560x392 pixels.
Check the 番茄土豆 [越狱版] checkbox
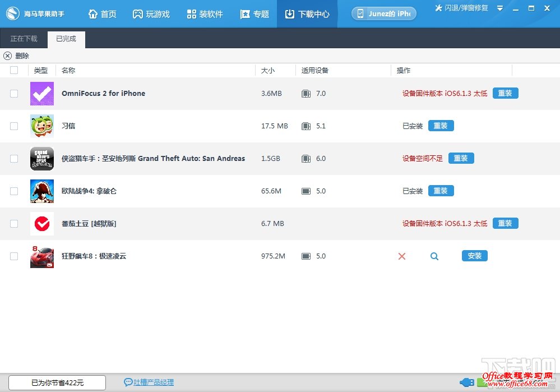tap(14, 224)
